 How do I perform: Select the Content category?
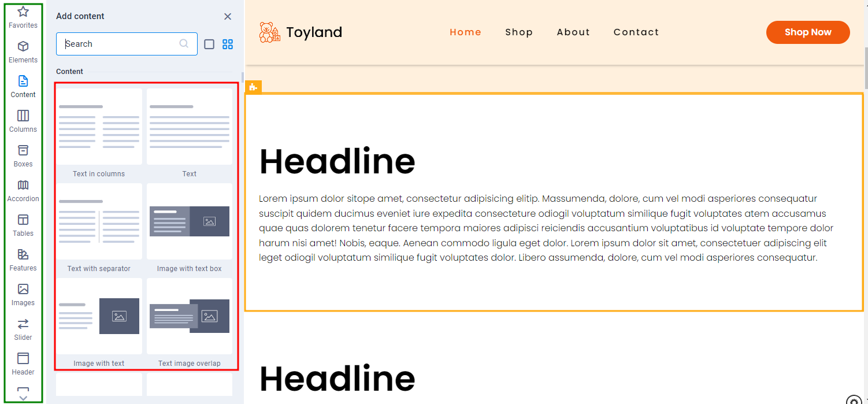(23, 87)
